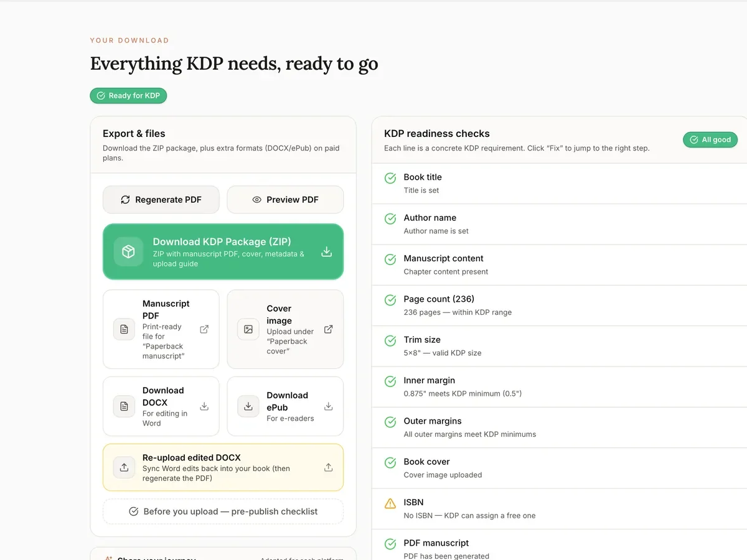
Task: Click Re-upload edited DOCX card
Action: click(x=223, y=467)
